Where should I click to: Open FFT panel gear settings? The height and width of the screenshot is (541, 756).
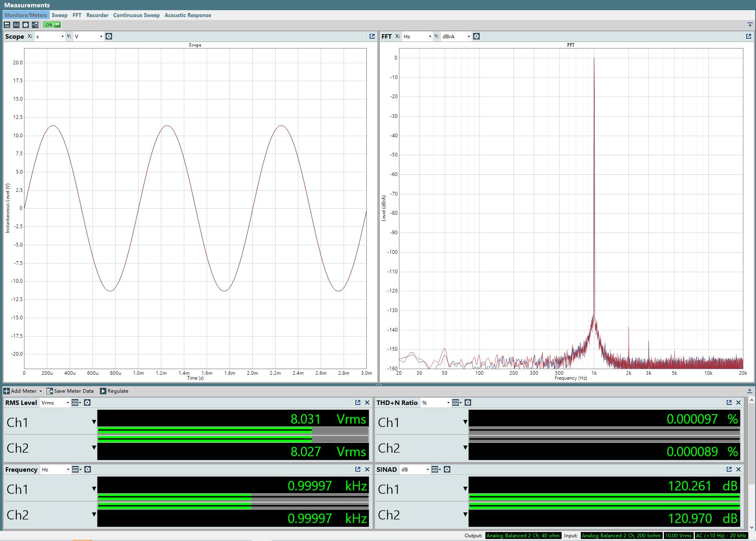tap(476, 36)
